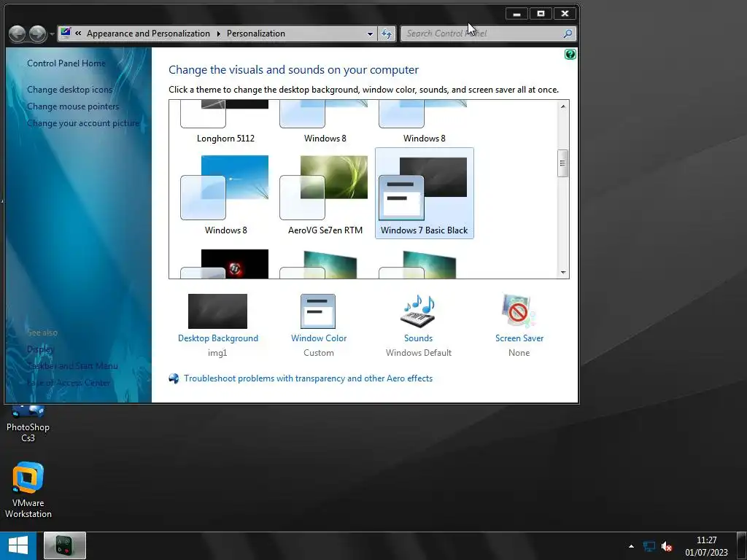Click the PhotoShop Cs3 desktop shortcut
The width and height of the screenshot is (747, 560).
(x=28, y=423)
